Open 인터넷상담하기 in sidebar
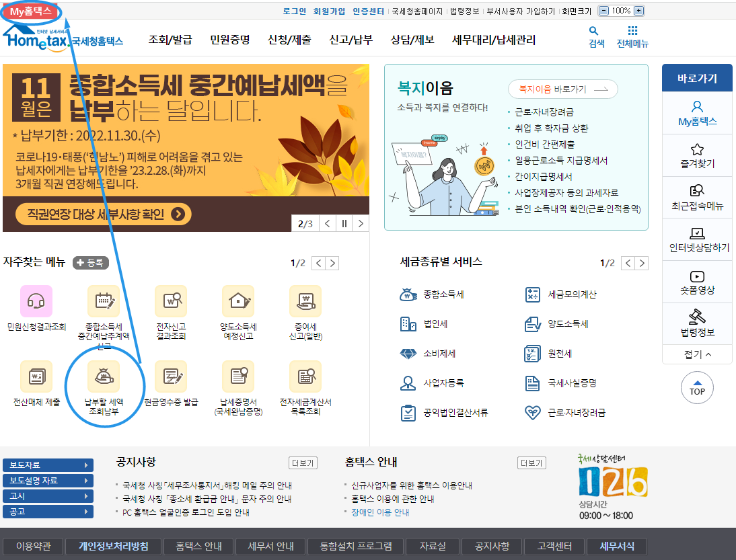 698,240
